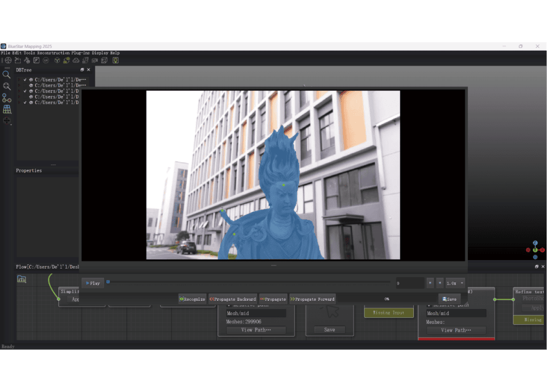Open the Edit menu

click(x=17, y=53)
